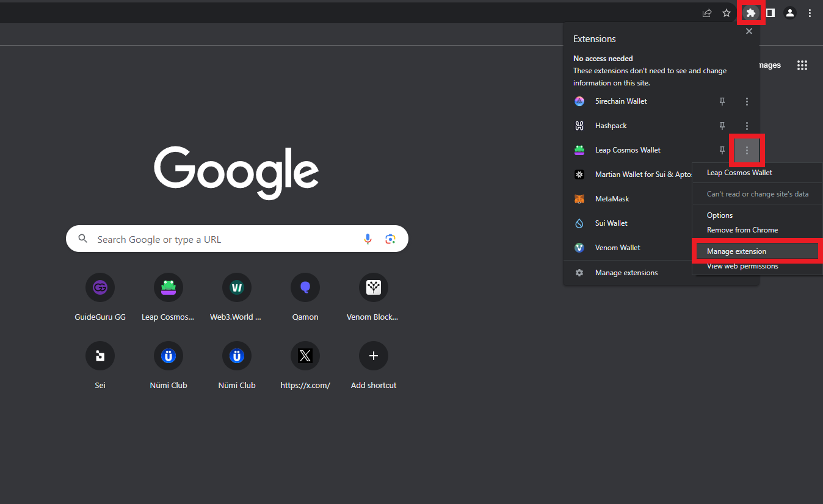Viewport: 823px width, 504px height.
Task: Pin the 5irechain Wallet extension
Action: pyautogui.click(x=722, y=101)
